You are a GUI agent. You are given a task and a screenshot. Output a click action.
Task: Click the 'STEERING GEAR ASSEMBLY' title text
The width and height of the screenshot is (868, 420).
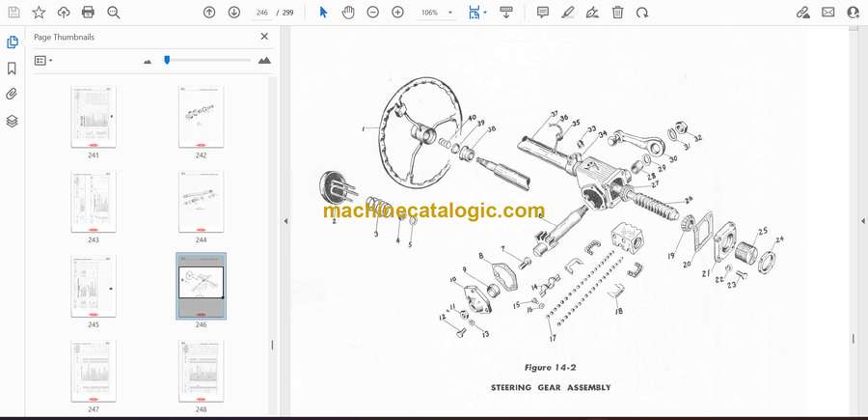551,387
